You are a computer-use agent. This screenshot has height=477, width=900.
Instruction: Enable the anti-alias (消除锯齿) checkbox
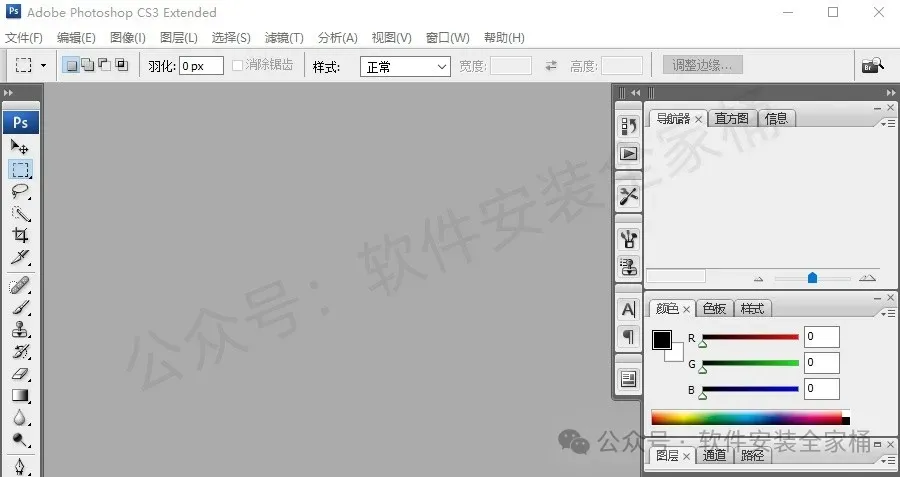point(237,65)
